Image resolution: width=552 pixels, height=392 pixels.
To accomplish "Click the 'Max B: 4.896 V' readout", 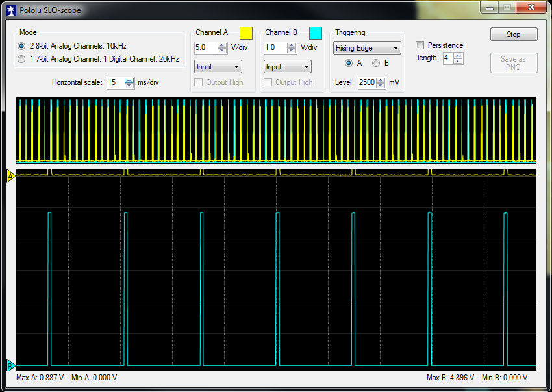I will [x=450, y=378].
